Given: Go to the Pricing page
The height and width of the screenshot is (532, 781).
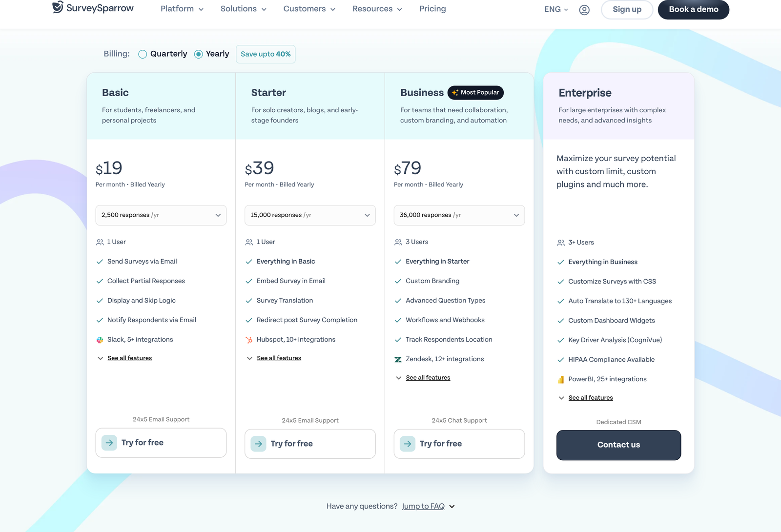Looking at the screenshot, I should point(432,9).
